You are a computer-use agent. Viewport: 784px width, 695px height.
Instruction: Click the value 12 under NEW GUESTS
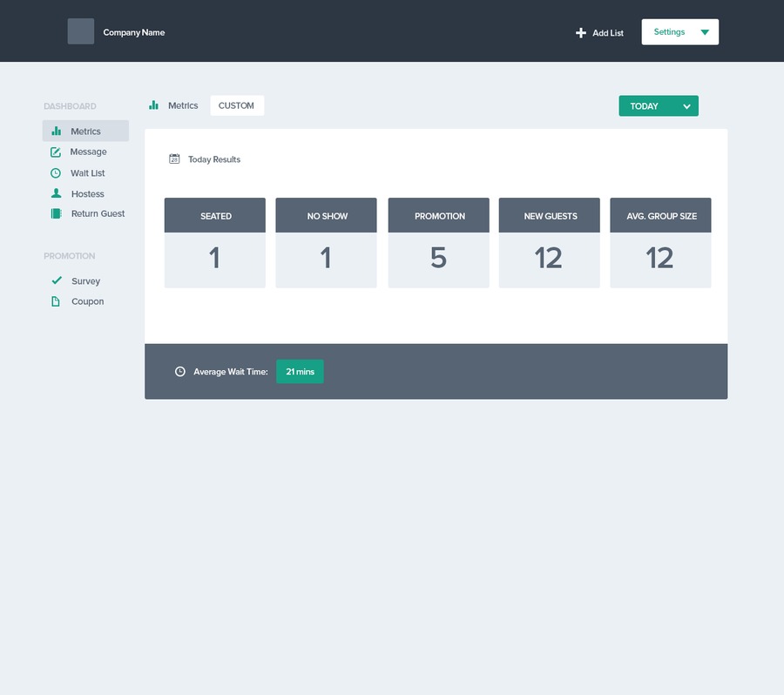(x=549, y=258)
